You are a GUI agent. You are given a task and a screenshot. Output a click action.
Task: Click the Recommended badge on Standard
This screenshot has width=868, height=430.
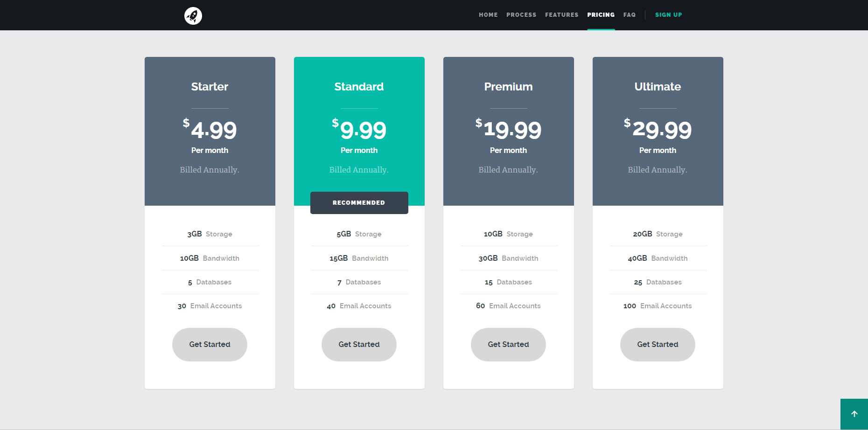(x=359, y=203)
